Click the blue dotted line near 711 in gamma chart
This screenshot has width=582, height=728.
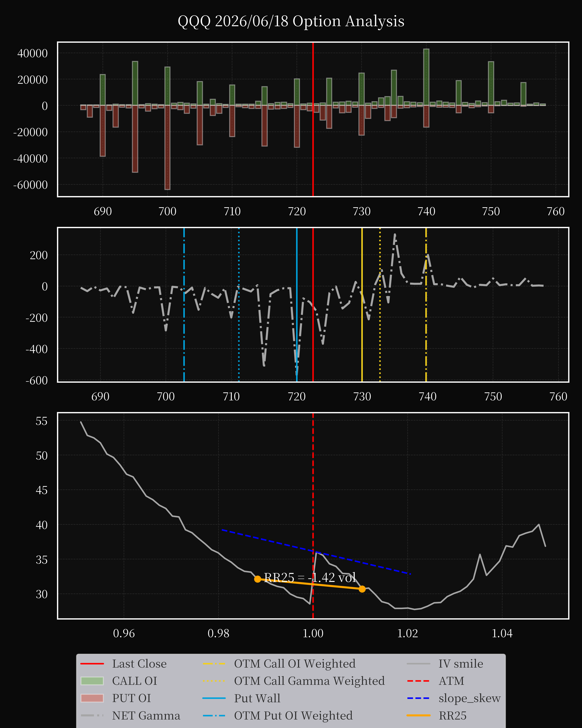tap(239, 305)
